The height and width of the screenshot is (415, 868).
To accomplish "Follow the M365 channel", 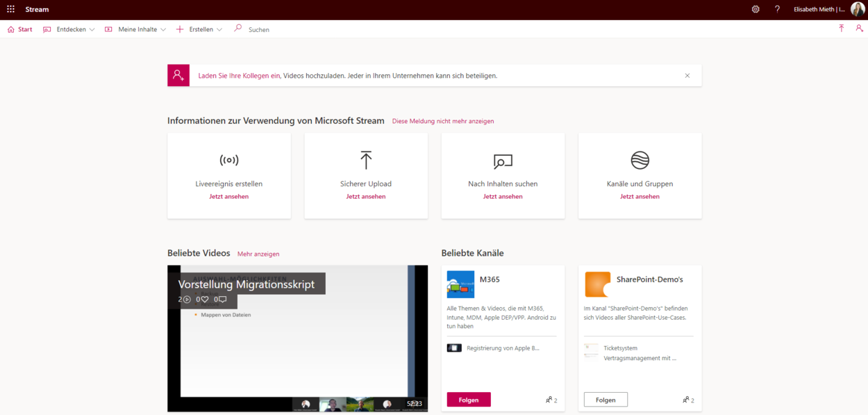I will pos(469,400).
